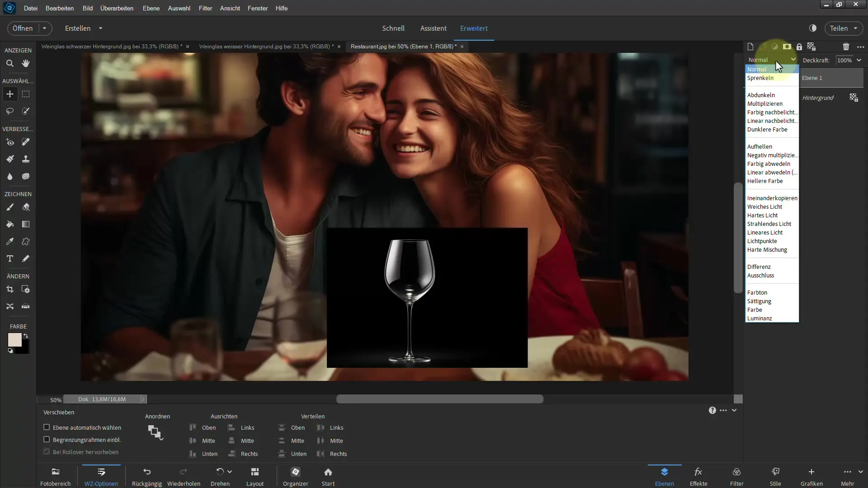Select the Brush tool
This screenshot has width=868, height=488.
(x=9, y=207)
